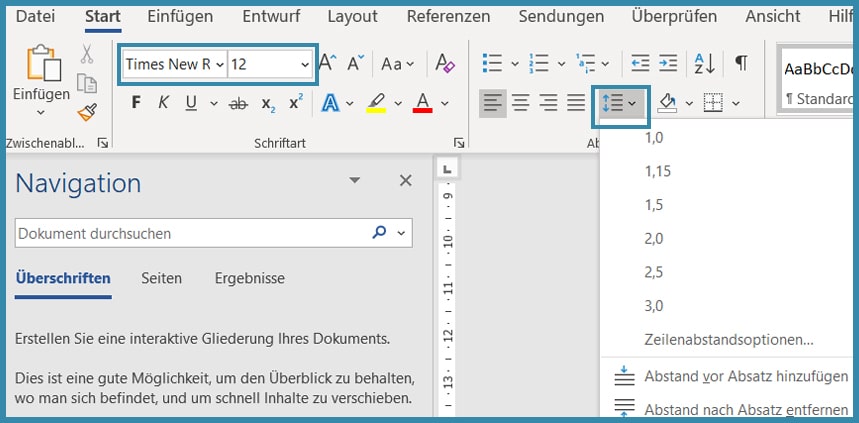Screen dimensions: 859x423
Task: Sort text with A-Z icon
Action: click(x=704, y=64)
